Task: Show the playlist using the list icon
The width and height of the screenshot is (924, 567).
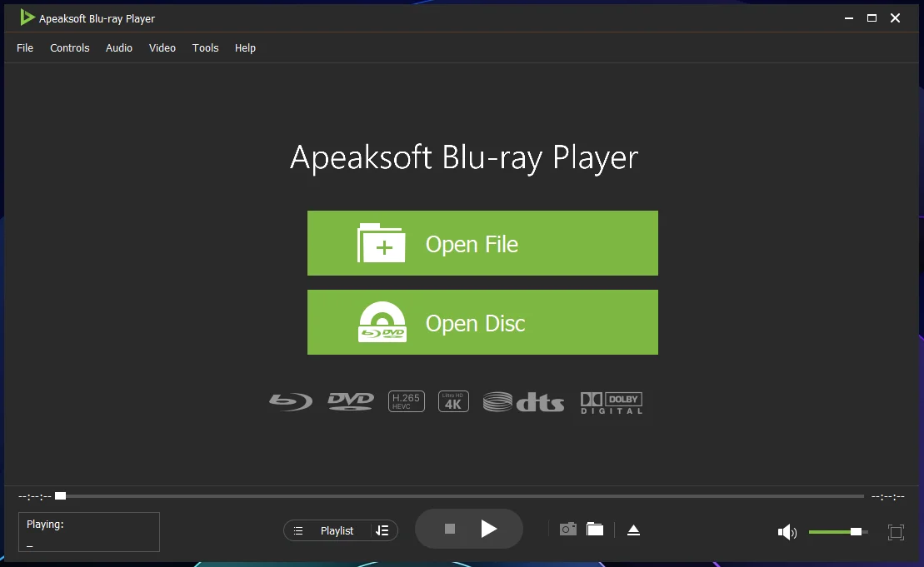Action: point(298,530)
